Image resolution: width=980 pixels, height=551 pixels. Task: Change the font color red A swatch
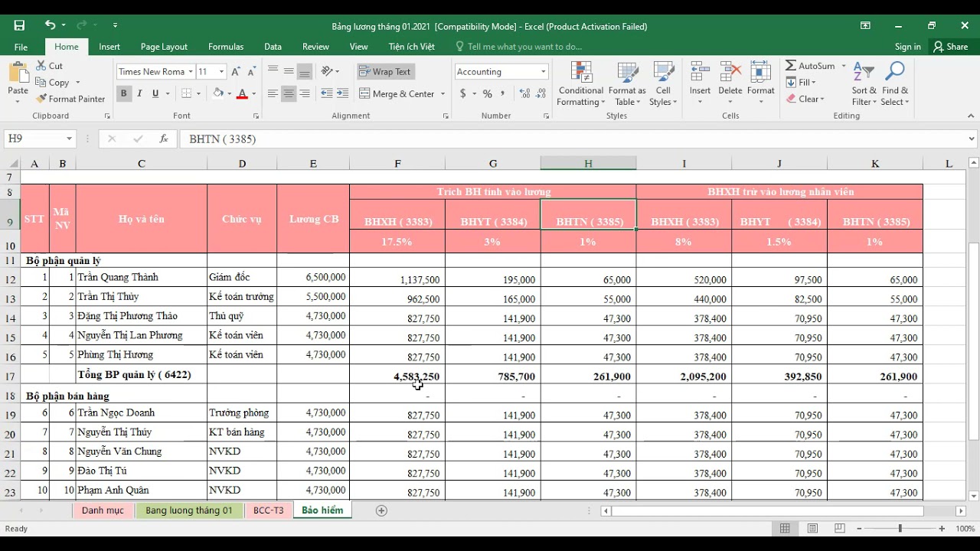(x=242, y=94)
